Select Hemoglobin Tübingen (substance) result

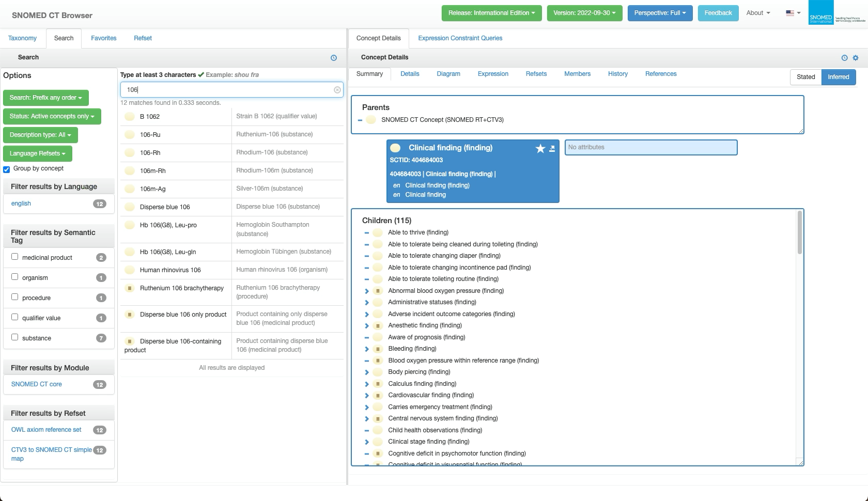click(x=284, y=252)
